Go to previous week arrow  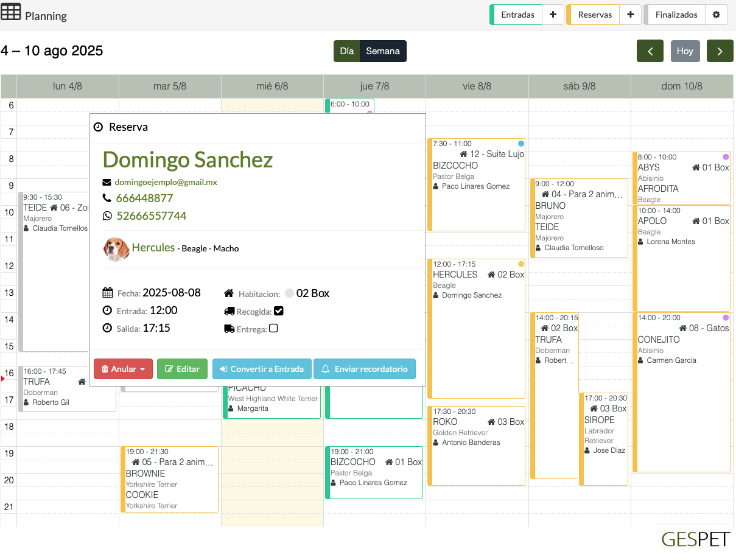[650, 51]
